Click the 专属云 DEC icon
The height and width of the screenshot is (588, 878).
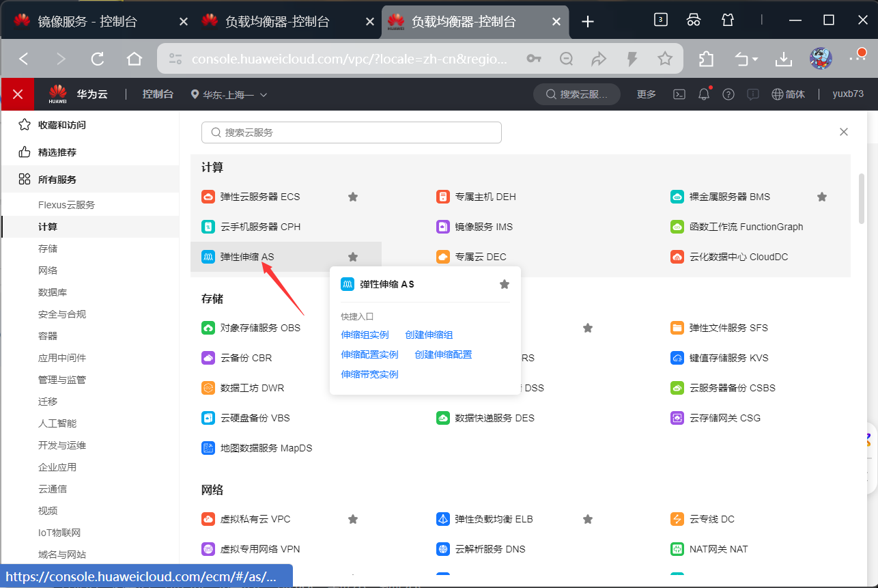pos(443,257)
